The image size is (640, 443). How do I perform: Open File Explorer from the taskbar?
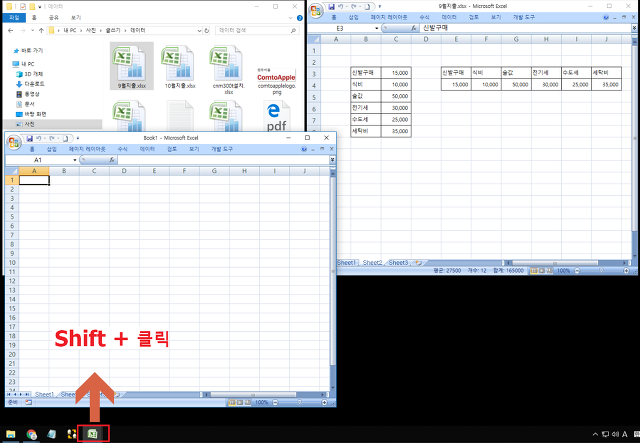tap(11, 434)
